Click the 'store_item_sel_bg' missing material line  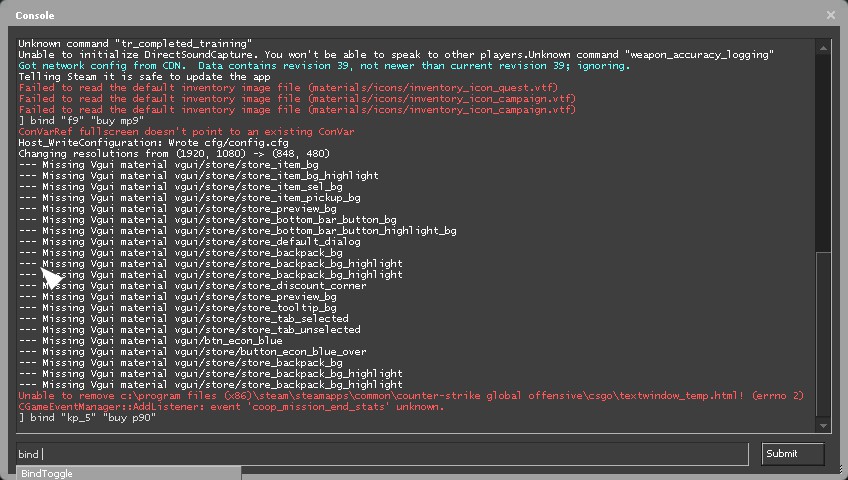pos(181,186)
